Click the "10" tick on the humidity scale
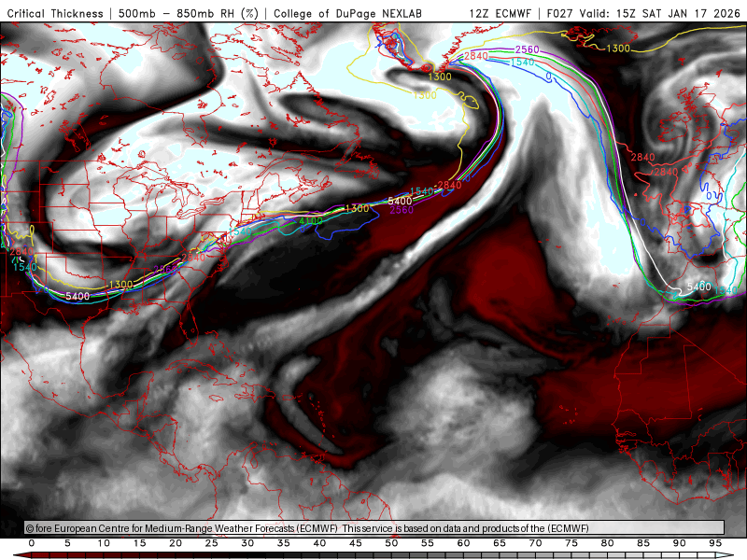Image resolution: width=747 pixels, height=560 pixels. (x=104, y=543)
